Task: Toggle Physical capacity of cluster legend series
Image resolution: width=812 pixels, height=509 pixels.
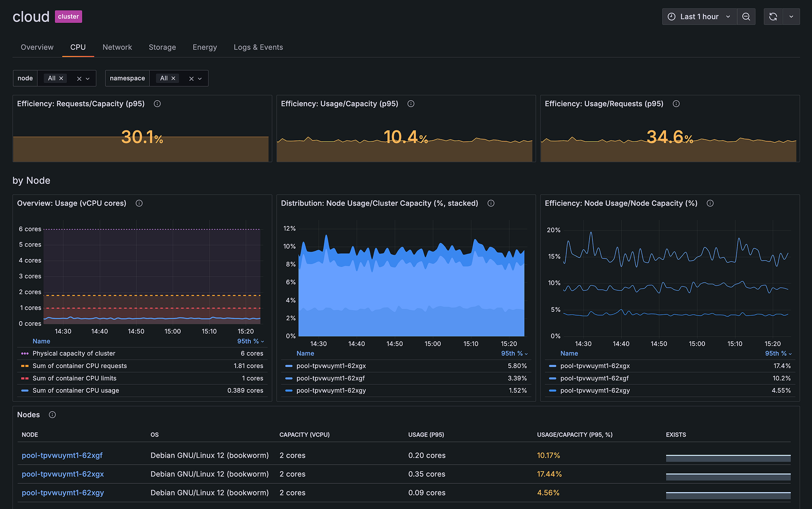Action: click(74, 353)
